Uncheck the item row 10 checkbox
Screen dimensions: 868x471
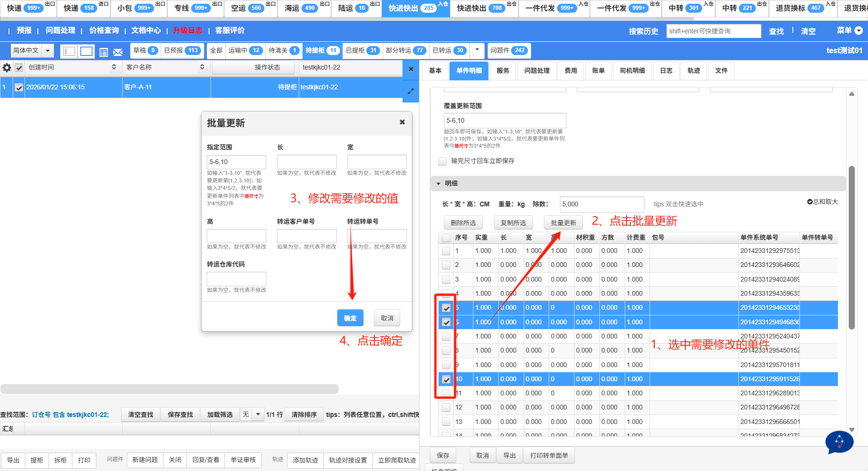(x=446, y=379)
